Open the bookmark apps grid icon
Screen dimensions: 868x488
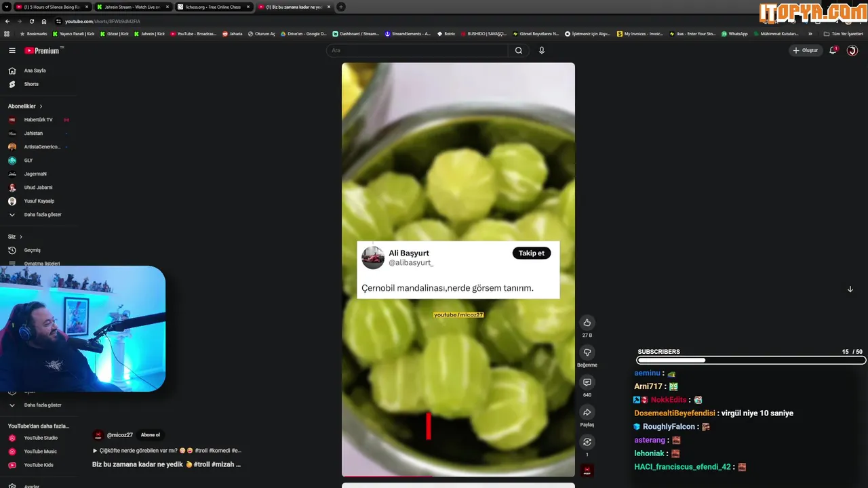(x=7, y=33)
